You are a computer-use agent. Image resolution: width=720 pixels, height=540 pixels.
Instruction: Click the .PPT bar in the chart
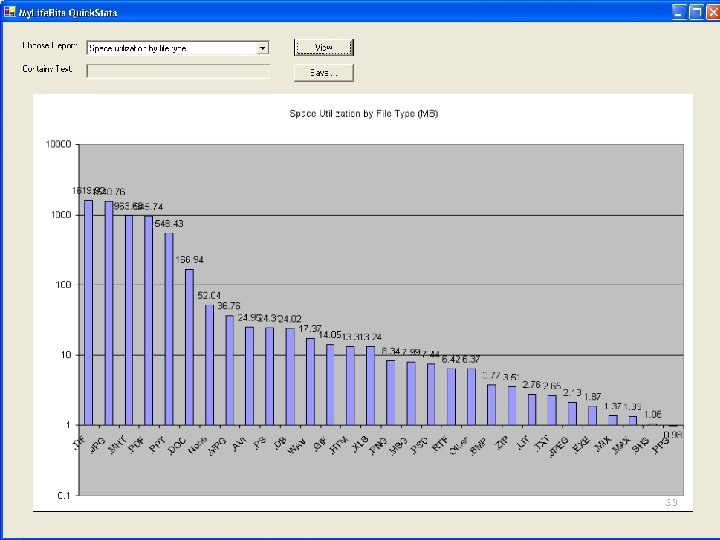(x=169, y=329)
